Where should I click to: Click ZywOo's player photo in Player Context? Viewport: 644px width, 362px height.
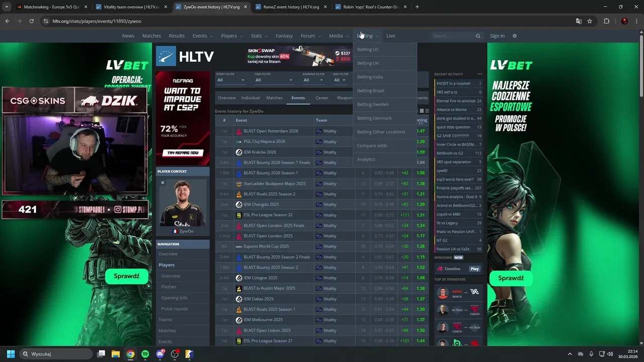point(183,204)
